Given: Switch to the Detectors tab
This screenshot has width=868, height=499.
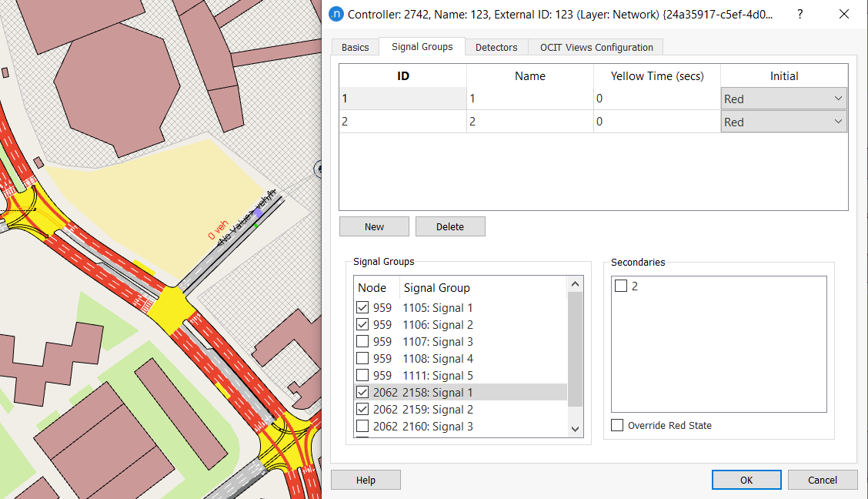Looking at the screenshot, I should (x=496, y=47).
